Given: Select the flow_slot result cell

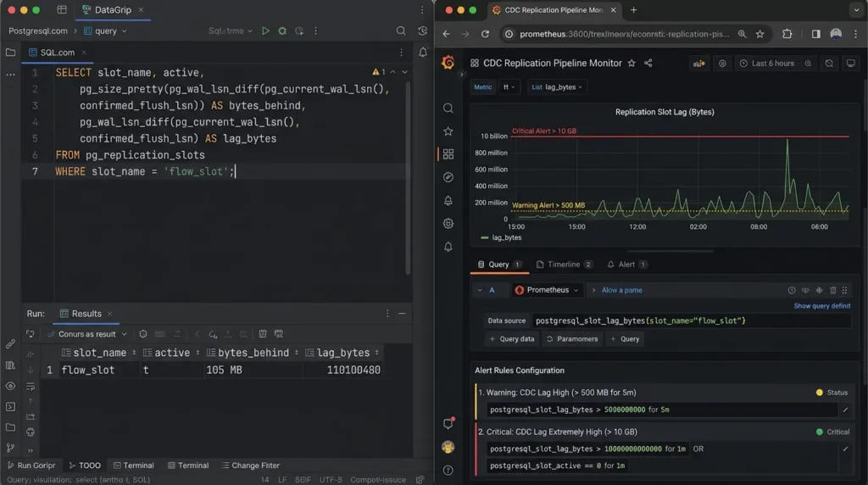Looking at the screenshot, I should click(98, 370).
